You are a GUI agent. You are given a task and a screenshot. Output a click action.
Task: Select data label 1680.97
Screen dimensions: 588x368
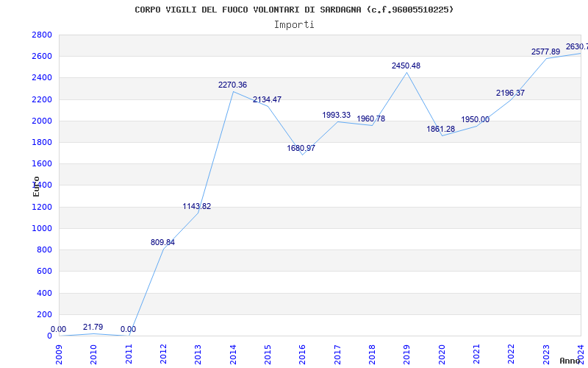click(x=301, y=149)
